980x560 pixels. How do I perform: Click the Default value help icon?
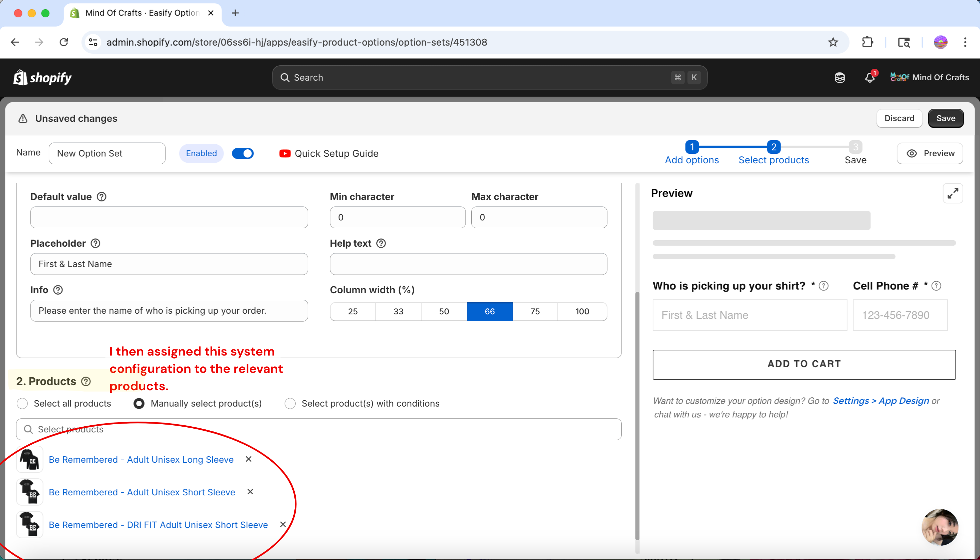coord(101,197)
